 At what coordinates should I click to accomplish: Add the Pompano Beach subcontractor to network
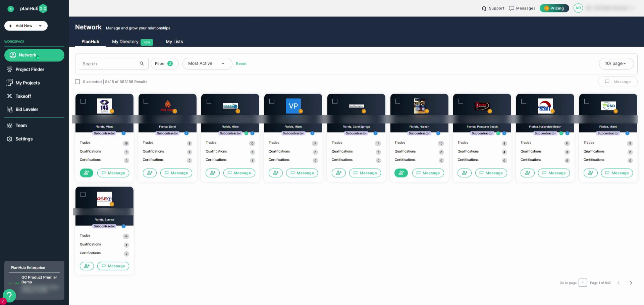464,173
